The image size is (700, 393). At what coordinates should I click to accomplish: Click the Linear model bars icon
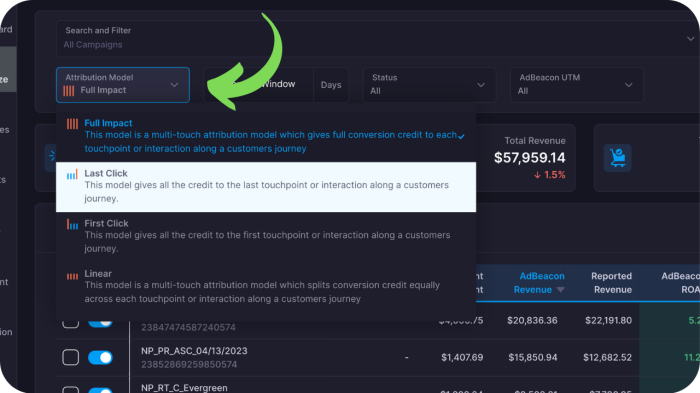pyautogui.click(x=72, y=276)
